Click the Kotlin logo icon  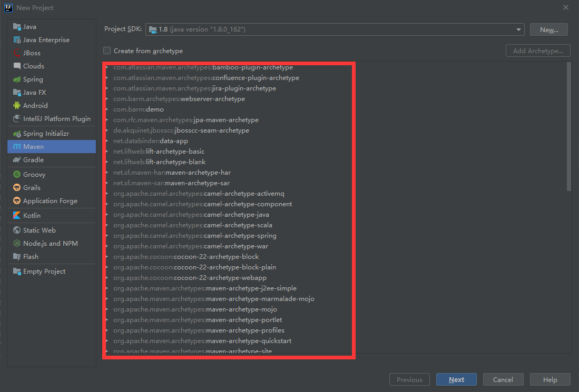tap(17, 215)
